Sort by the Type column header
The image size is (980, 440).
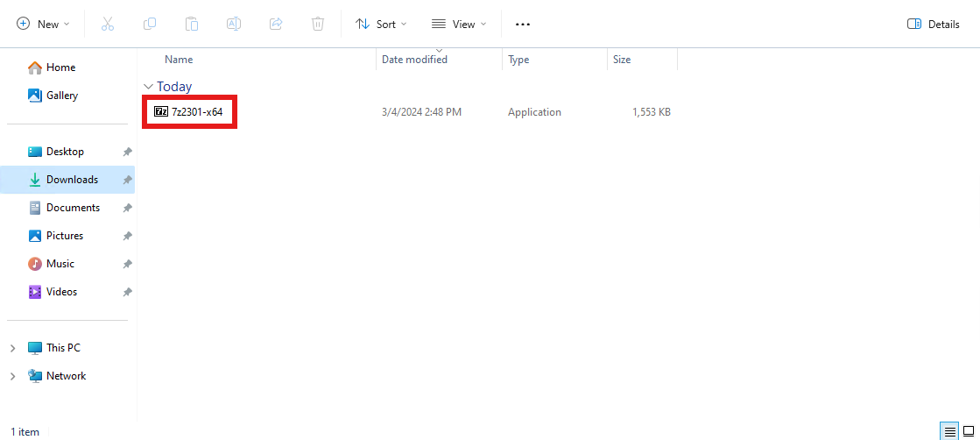pyautogui.click(x=518, y=60)
